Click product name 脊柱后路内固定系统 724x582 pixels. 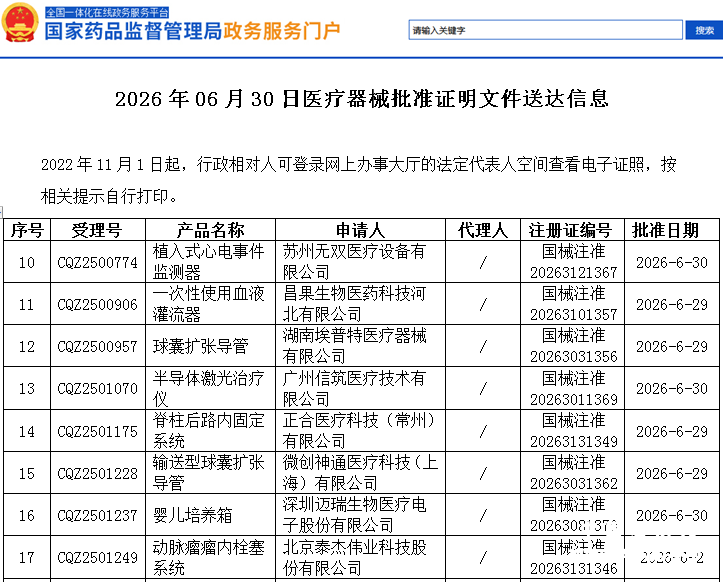click(208, 430)
